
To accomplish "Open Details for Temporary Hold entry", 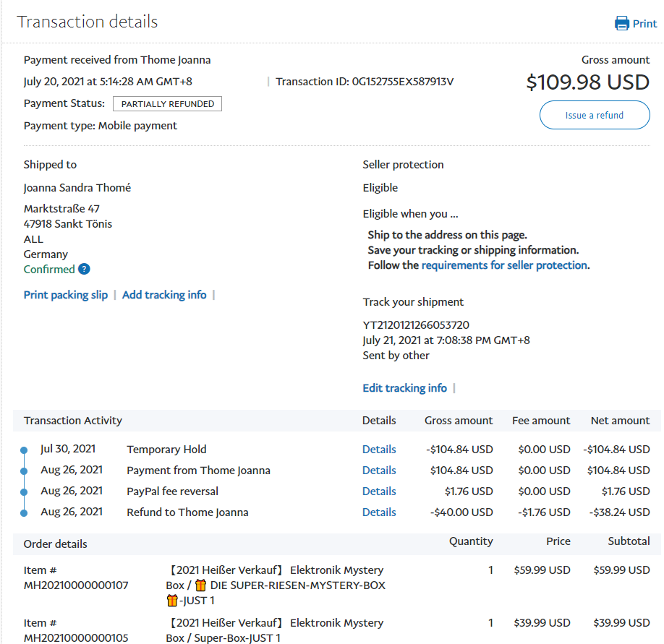I will [379, 450].
